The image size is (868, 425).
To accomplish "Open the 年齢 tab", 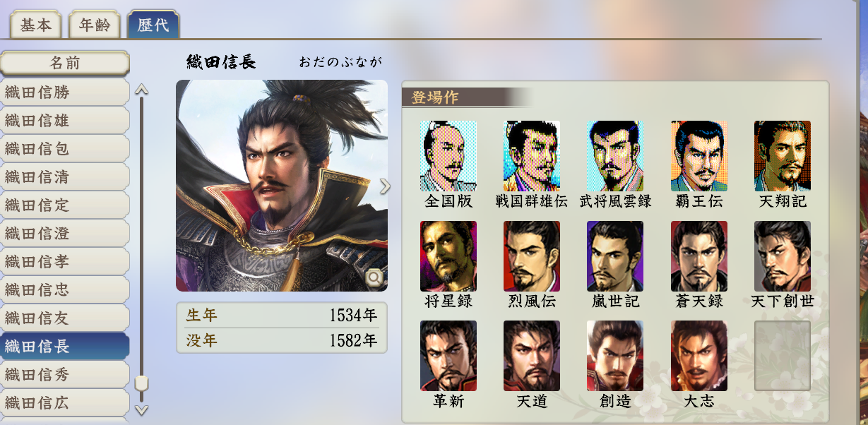I will tap(94, 25).
